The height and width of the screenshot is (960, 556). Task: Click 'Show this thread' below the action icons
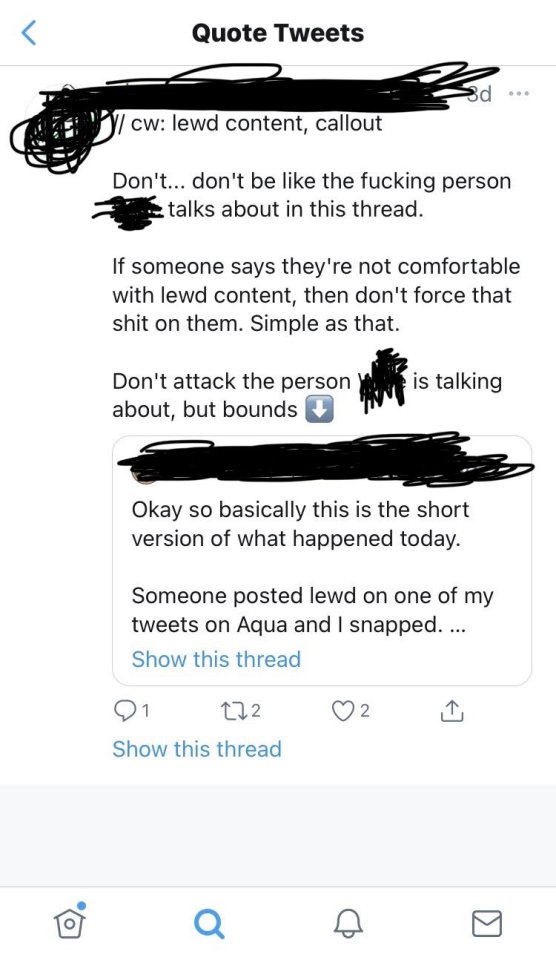click(197, 749)
